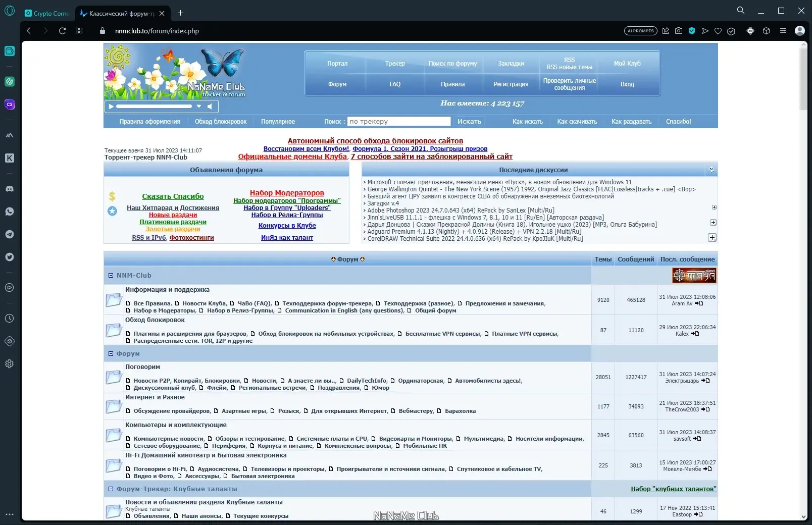Open the Поговорим forum section
Viewport: 812px width, 525px height.
[142, 367]
